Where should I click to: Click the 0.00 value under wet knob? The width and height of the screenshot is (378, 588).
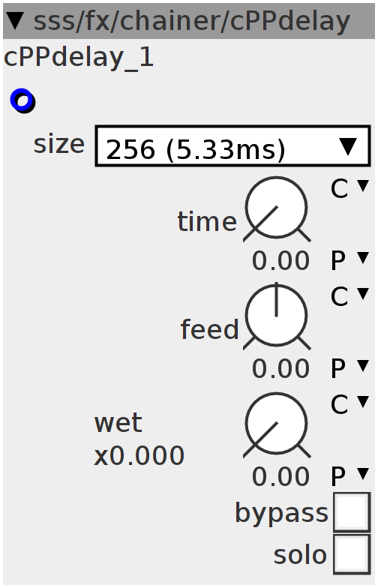(280, 477)
